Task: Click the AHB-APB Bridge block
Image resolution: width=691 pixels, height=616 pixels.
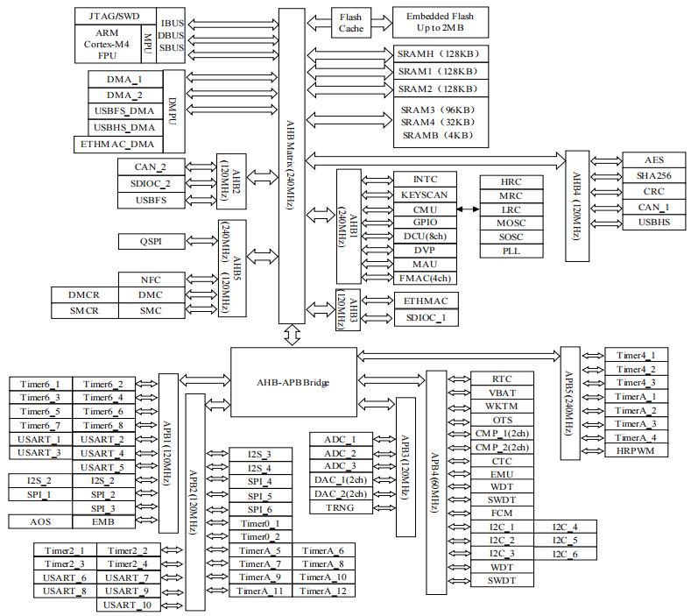Action: [x=293, y=382]
